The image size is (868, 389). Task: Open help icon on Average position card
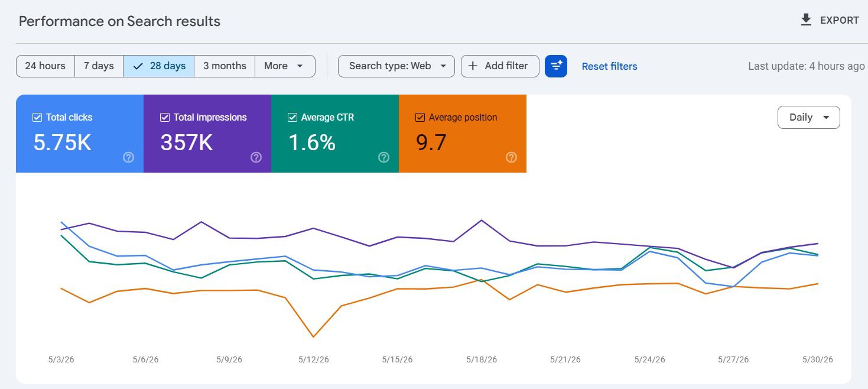click(511, 157)
